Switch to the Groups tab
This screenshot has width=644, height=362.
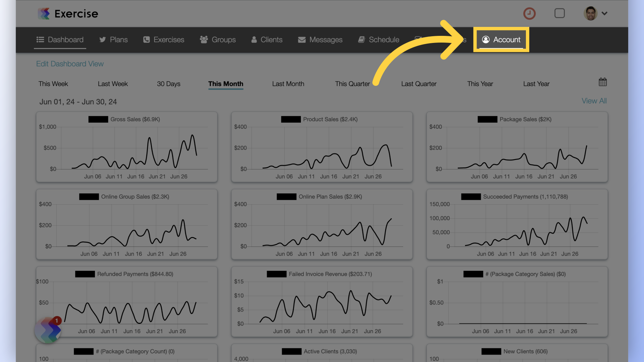click(218, 40)
